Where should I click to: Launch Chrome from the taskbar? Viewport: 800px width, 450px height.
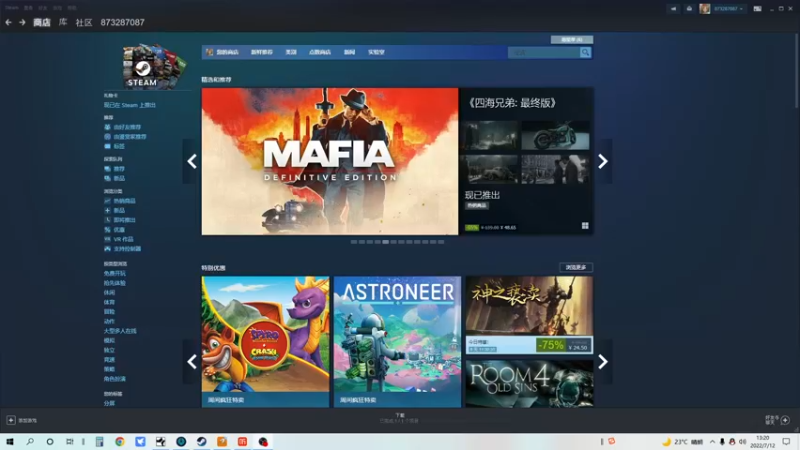click(120, 442)
